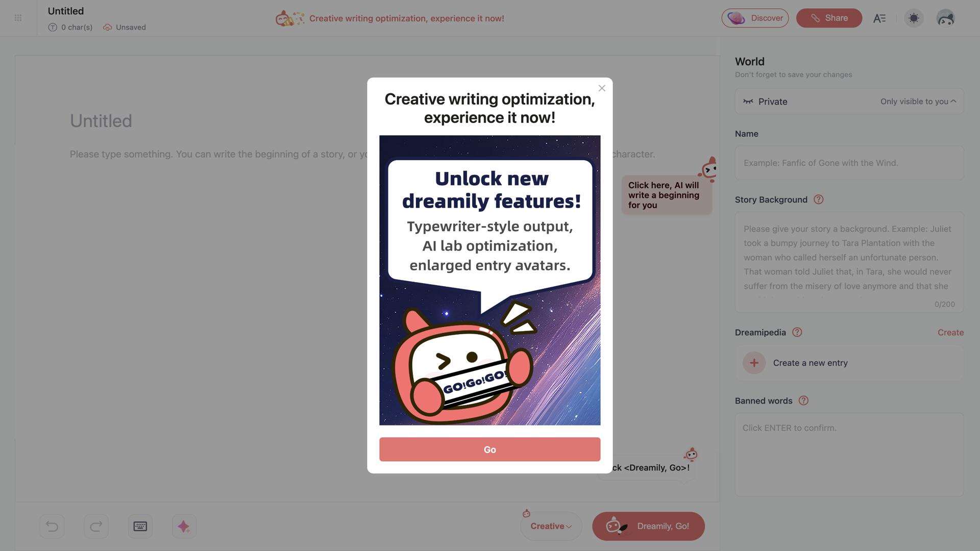Expand the Private visibility dropdown
The height and width of the screenshot is (551, 980).
[x=849, y=102]
